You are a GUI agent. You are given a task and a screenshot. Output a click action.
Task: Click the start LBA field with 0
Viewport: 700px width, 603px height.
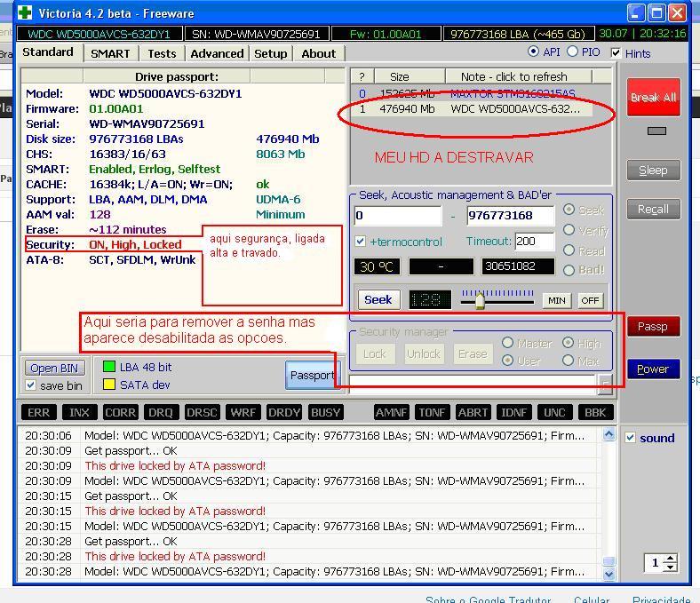click(x=398, y=216)
